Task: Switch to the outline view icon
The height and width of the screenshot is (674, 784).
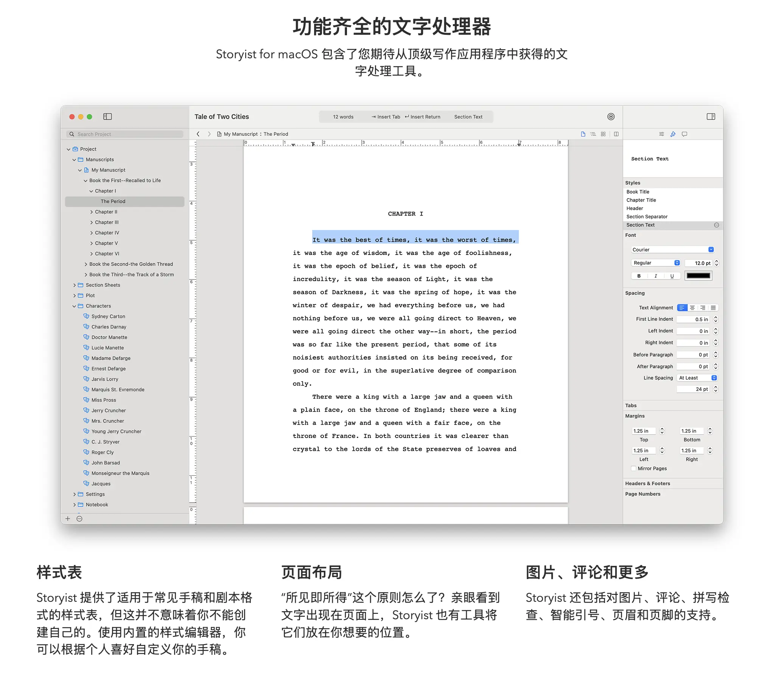Action: [593, 134]
